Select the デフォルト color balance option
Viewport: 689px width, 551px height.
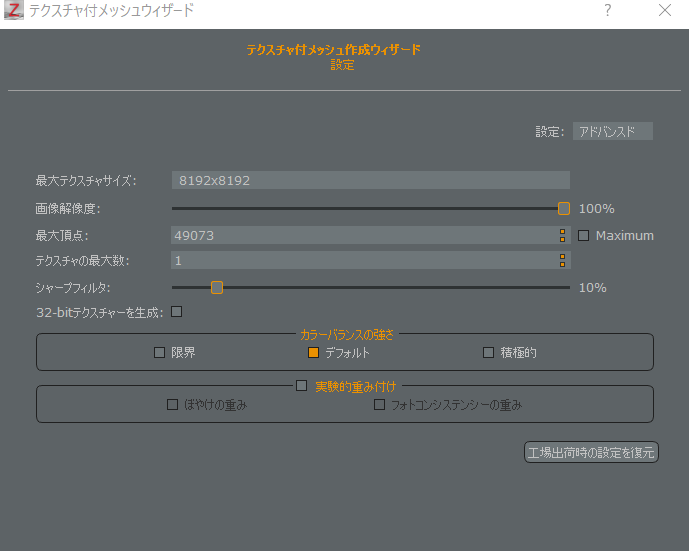tap(313, 352)
